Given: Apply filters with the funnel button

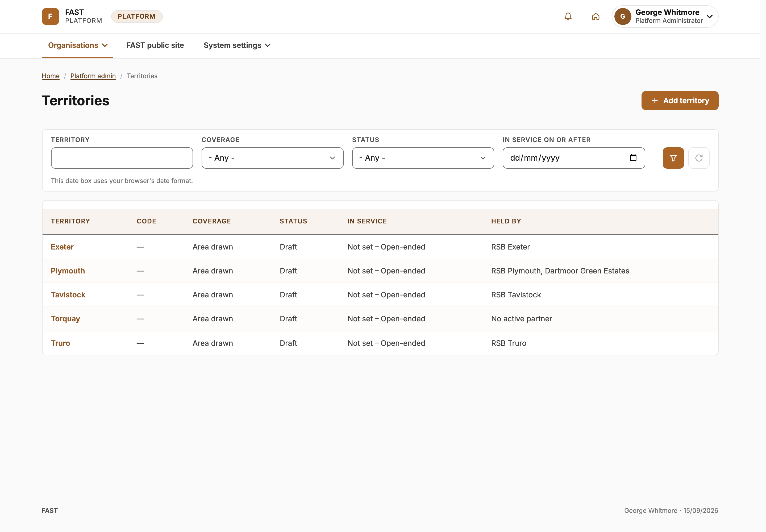Looking at the screenshot, I should pos(673,158).
